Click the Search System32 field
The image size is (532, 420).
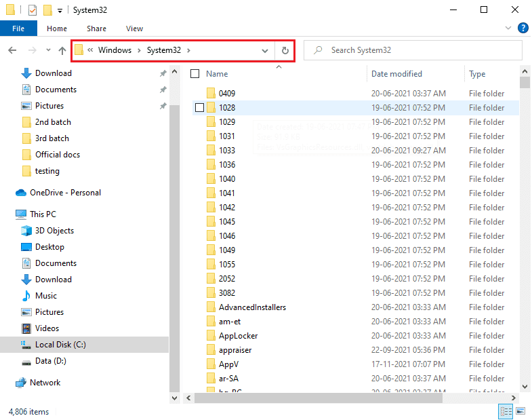413,50
